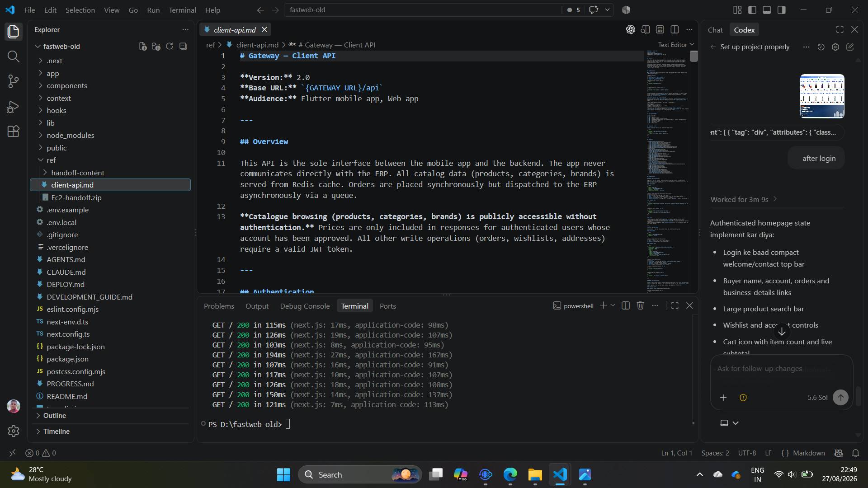Kill the powershell terminal with trash icon
The height and width of the screenshot is (488, 868).
pos(640,306)
